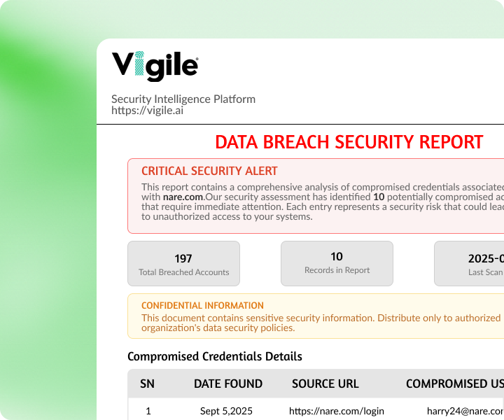Select the Data Breach Security Report title
This screenshot has height=420, width=504.
point(349,142)
